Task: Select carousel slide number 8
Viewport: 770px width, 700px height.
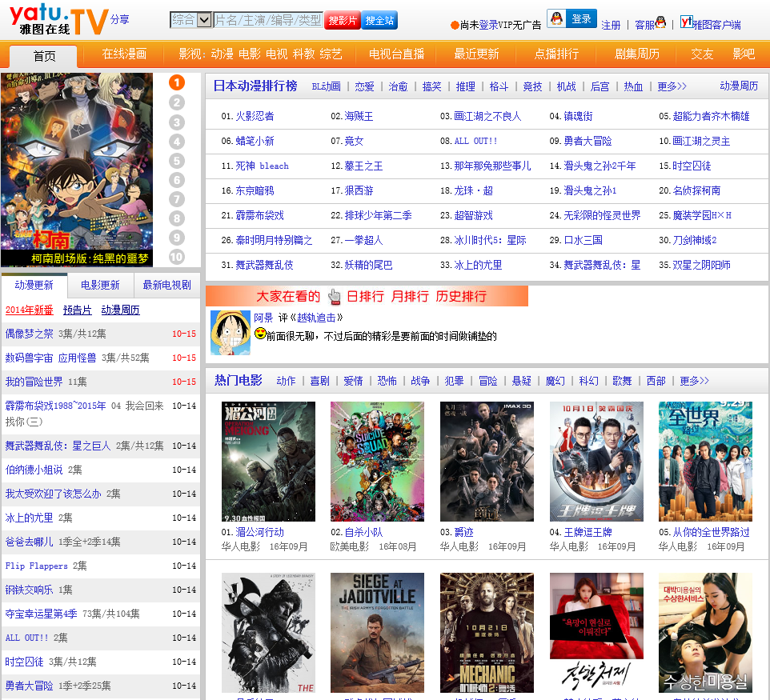Action: click(x=177, y=218)
